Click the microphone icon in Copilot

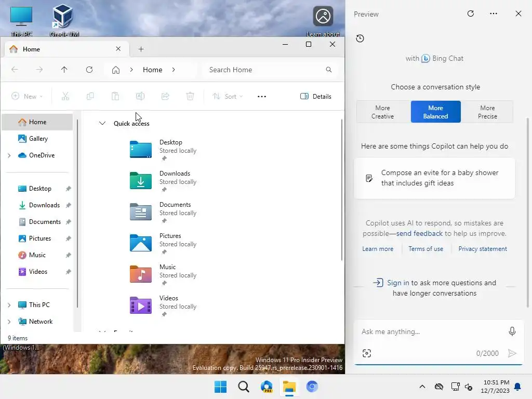pyautogui.click(x=512, y=331)
